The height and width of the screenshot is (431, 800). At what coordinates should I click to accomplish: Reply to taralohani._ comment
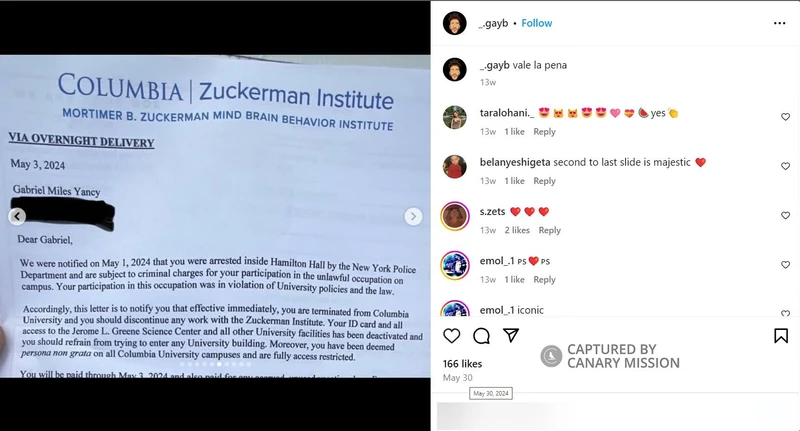(x=544, y=132)
